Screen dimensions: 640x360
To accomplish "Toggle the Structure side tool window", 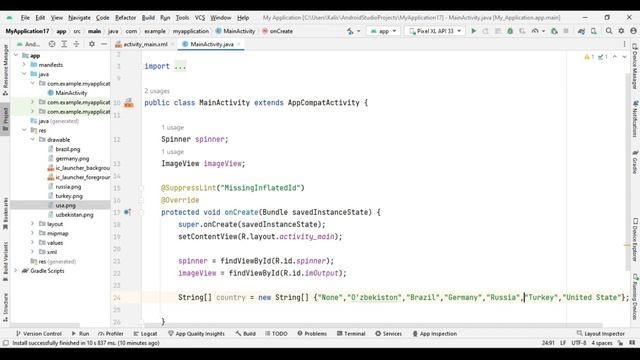I will (x=5, y=307).
